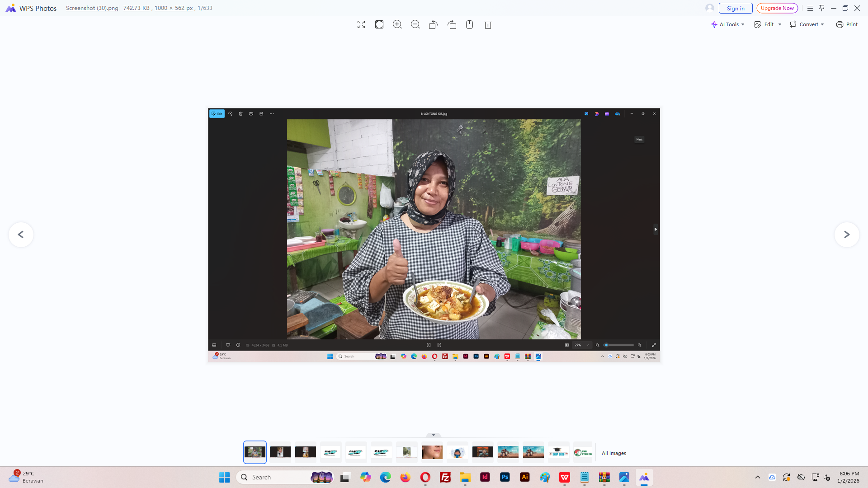Rotate the image clockwise
This screenshot has height=488, width=868.
[452, 25]
